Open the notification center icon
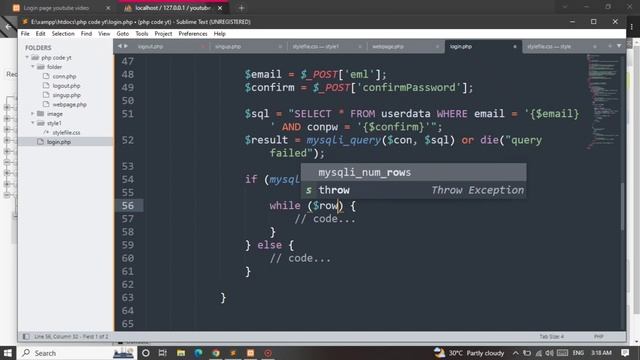Screen dimensions: 640x360 [x=625, y=353]
